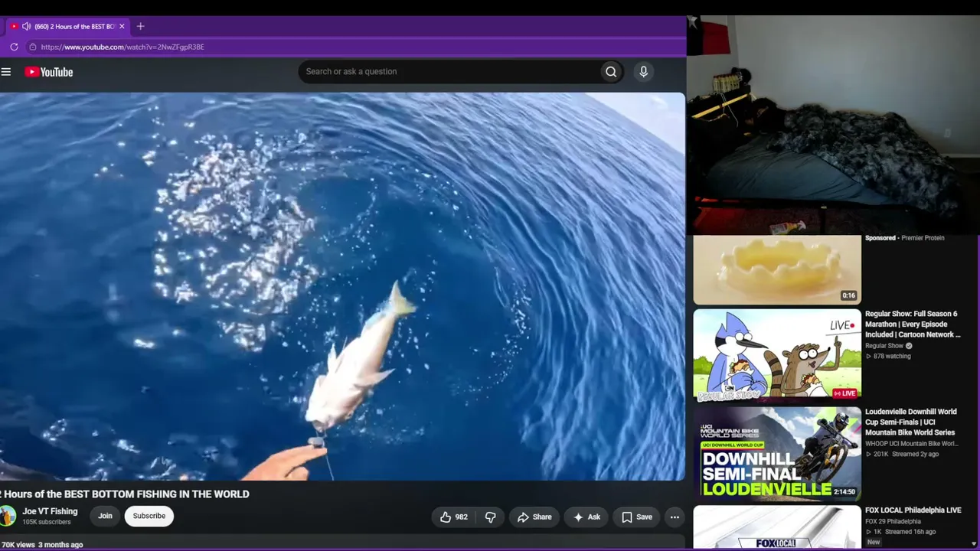This screenshot has width=980, height=551.
Task: Open Loudenvielle Downhill World Cup title link
Action: coord(911,422)
